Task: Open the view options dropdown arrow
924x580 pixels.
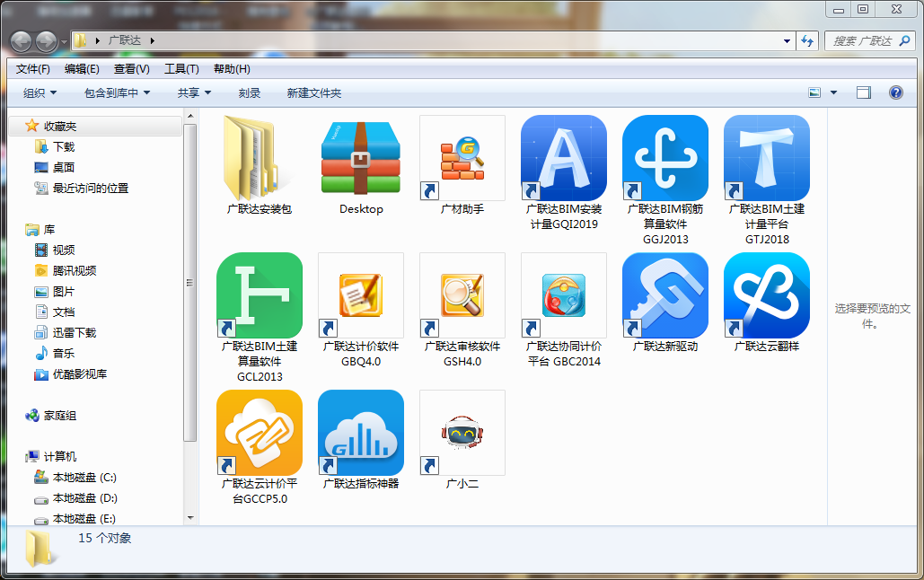Action: (834, 92)
